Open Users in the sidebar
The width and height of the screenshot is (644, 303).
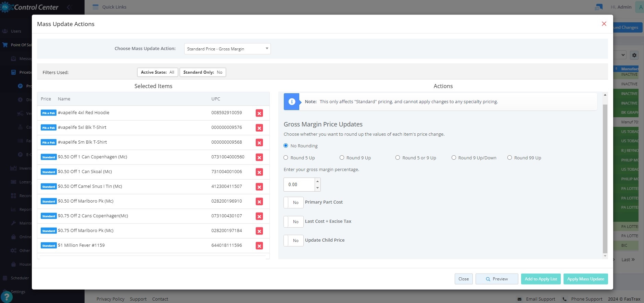tap(16, 31)
